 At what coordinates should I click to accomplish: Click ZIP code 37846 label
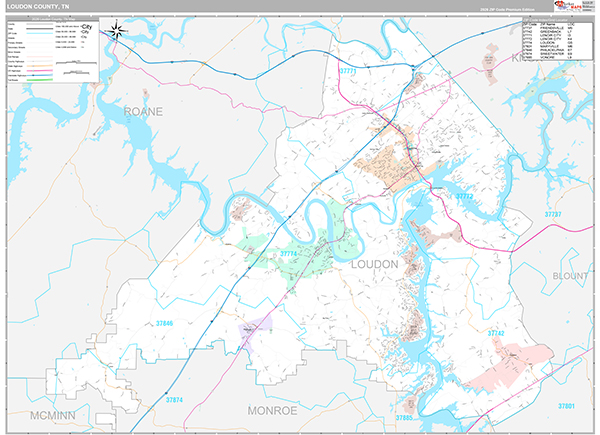tap(164, 323)
